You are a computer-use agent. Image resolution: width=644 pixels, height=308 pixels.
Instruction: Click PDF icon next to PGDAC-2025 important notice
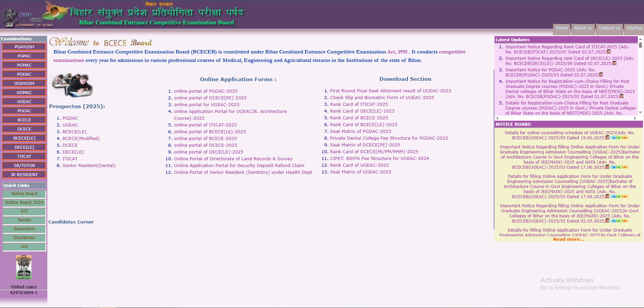(x=601, y=75)
